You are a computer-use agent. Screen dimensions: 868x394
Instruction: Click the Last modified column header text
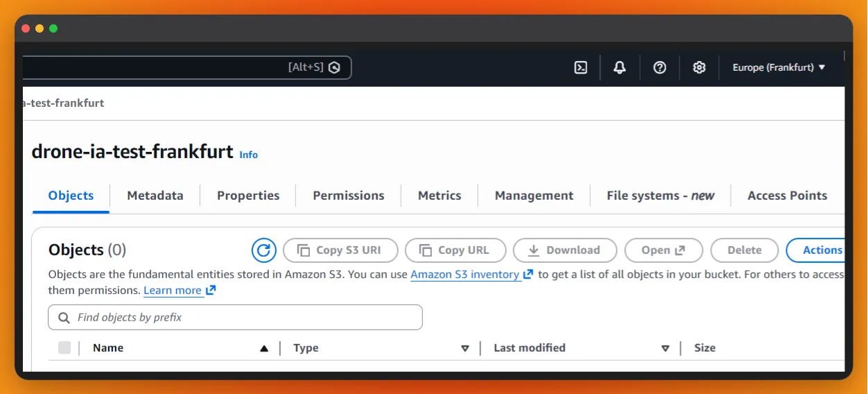[530, 348]
